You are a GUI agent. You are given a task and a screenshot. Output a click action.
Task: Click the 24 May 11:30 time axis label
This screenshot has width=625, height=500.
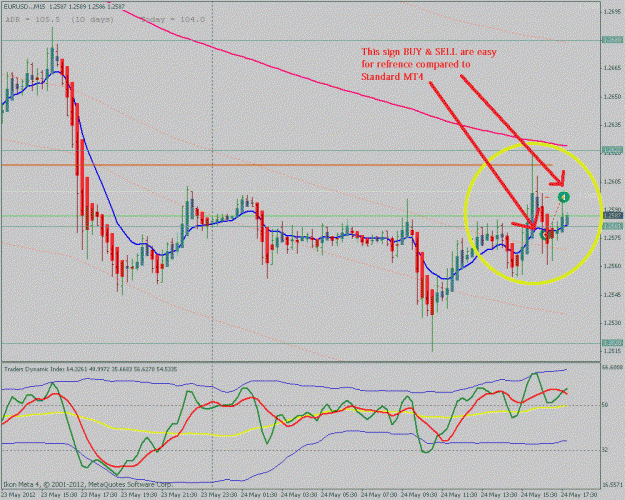pyautogui.click(x=459, y=495)
